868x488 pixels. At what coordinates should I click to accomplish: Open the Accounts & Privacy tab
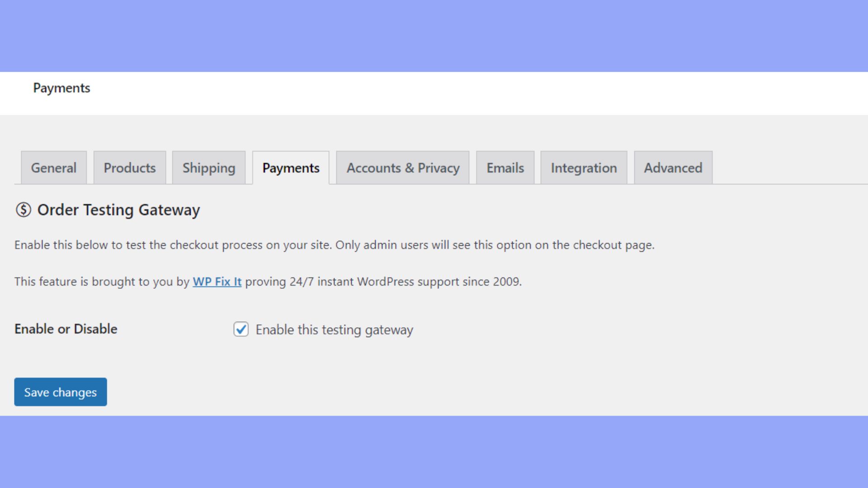click(403, 168)
